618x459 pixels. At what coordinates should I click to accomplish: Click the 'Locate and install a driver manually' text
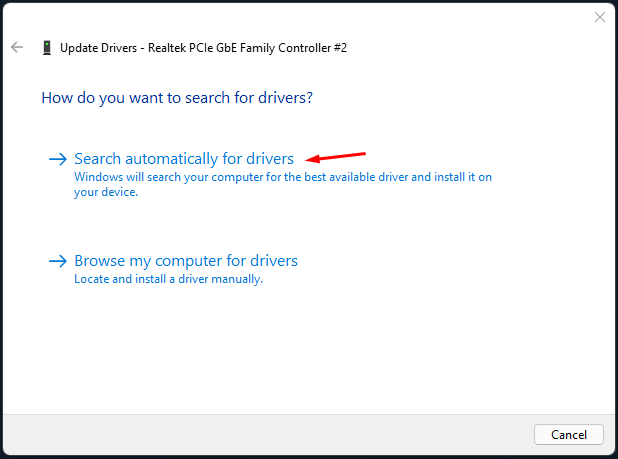tap(168, 279)
